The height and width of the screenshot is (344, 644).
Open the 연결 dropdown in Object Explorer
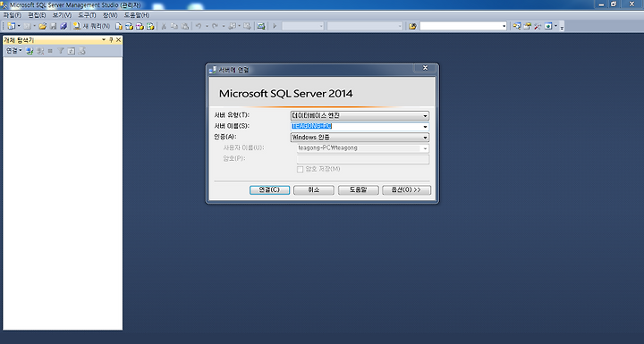click(13, 51)
